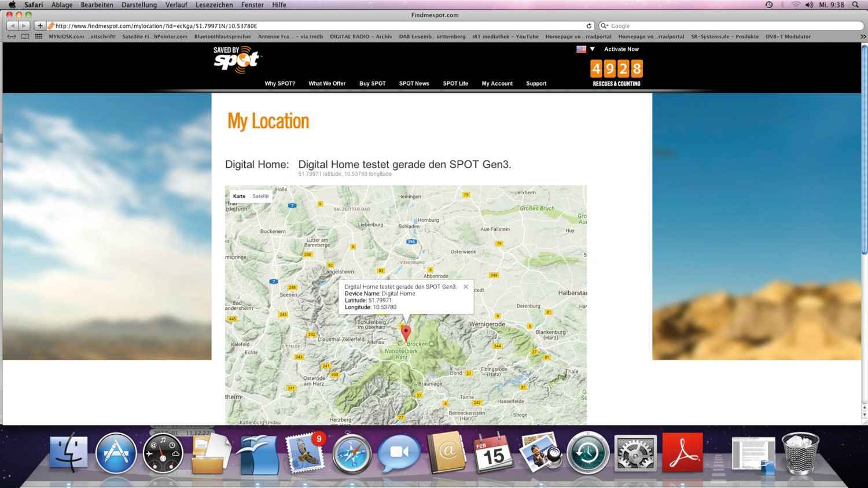The image size is (868, 488).
Task: Click the SPOT logo
Action: [x=238, y=60]
